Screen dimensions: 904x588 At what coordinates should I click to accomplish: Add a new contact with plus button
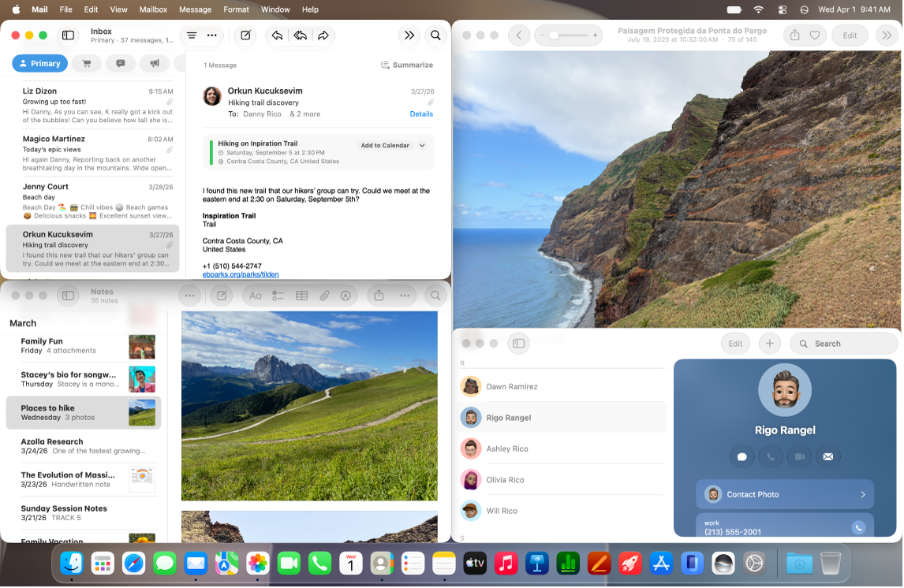(x=770, y=344)
